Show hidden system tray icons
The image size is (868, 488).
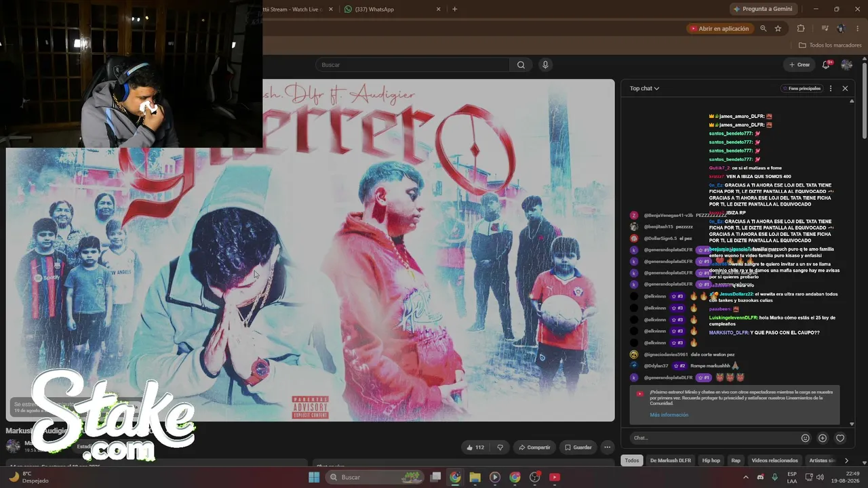click(x=747, y=477)
